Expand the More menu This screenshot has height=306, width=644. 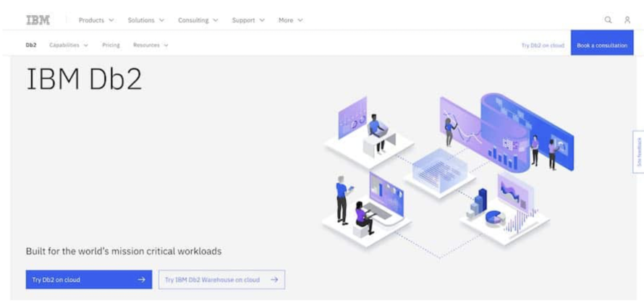[290, 20]
